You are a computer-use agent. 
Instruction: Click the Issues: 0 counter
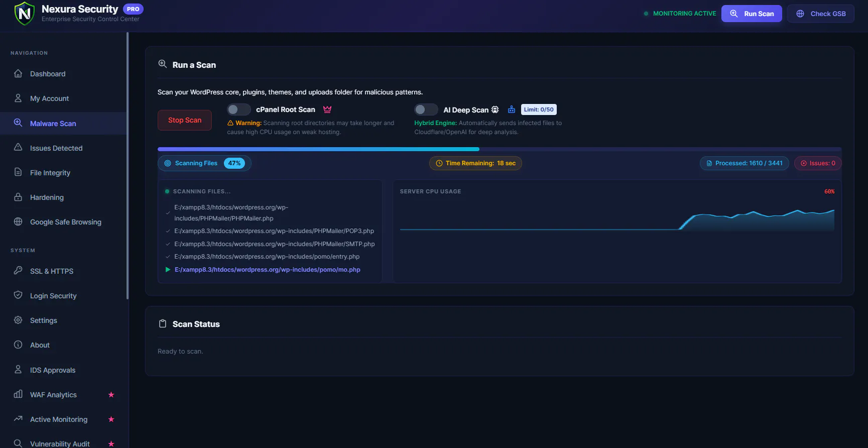tap(818, 163)
